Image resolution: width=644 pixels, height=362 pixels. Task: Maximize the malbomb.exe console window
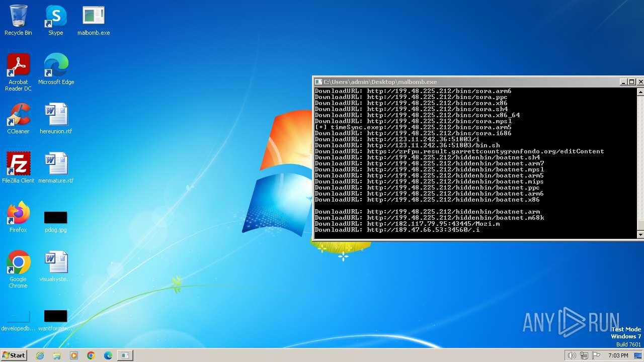click(632, 82)
